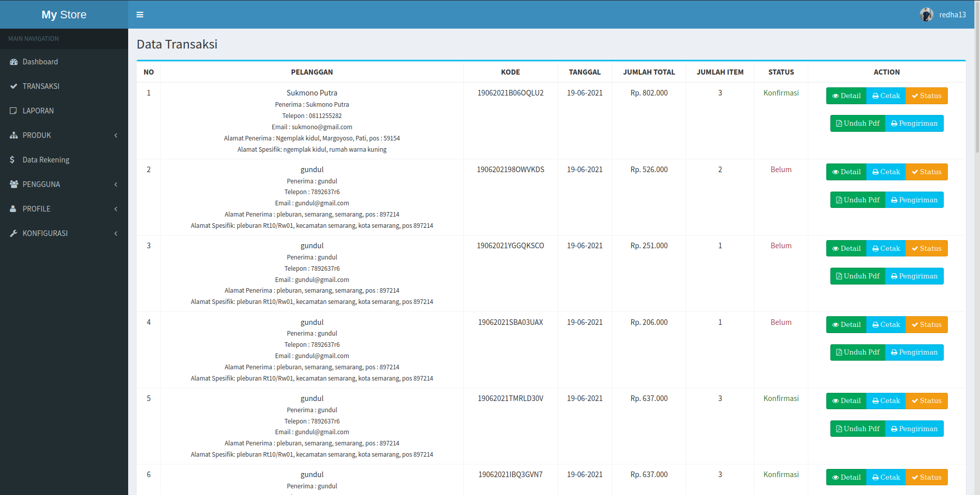Expand the PRODUK submenu
This screenshot has height=495, width=980.
pos(116,135)
